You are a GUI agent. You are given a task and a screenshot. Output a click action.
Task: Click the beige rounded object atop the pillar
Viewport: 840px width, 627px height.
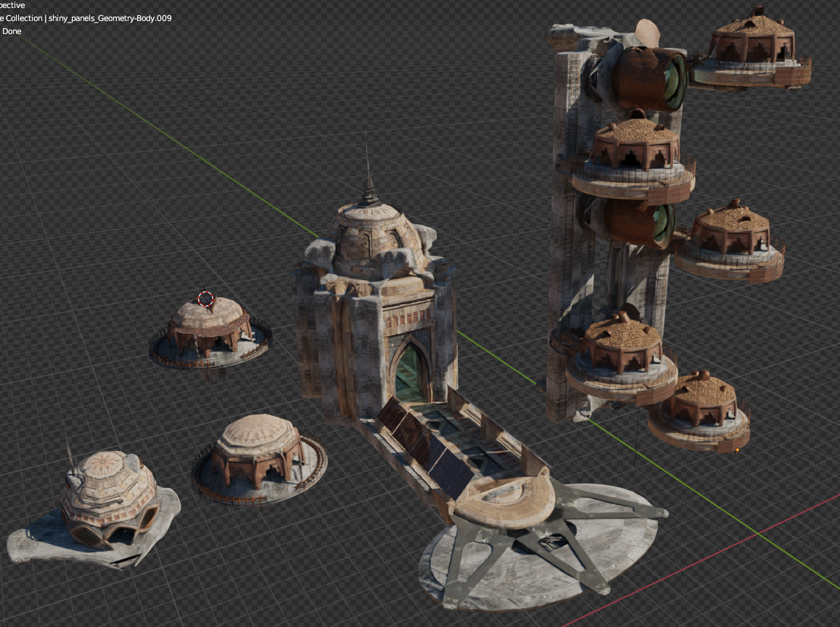[648, 33]
